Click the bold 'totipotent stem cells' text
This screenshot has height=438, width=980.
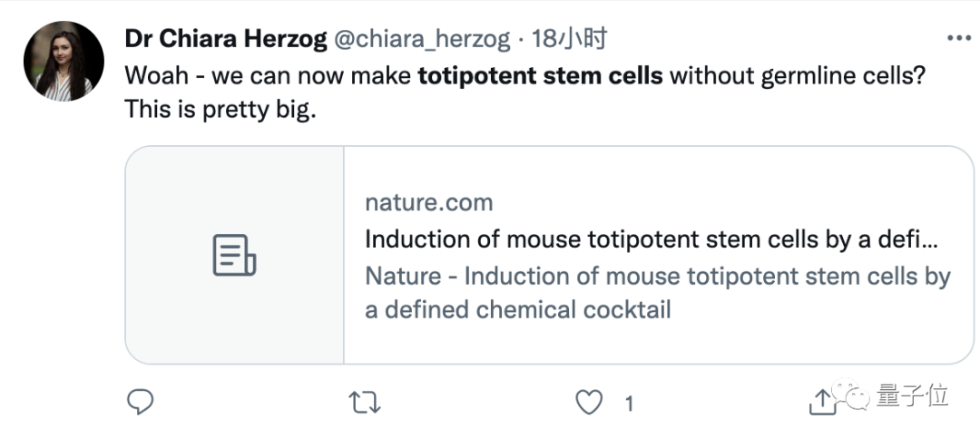pos(540,75)
